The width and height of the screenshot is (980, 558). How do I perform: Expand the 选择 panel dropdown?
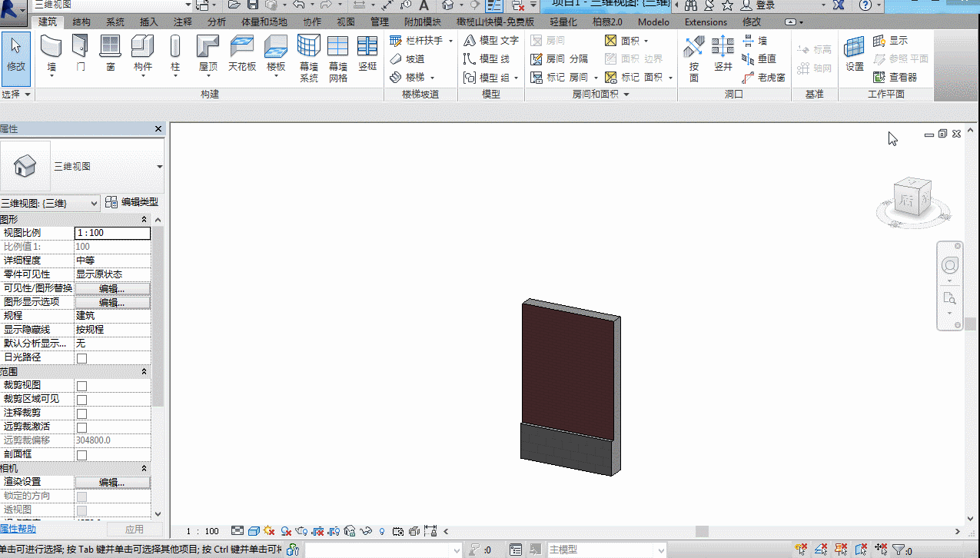(16, 94)
